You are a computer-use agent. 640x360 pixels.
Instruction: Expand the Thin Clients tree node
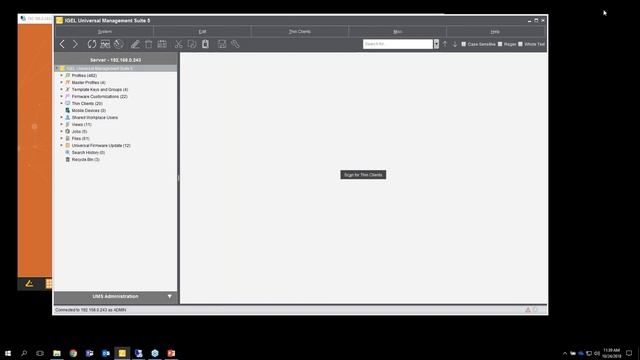pos(62,103)
